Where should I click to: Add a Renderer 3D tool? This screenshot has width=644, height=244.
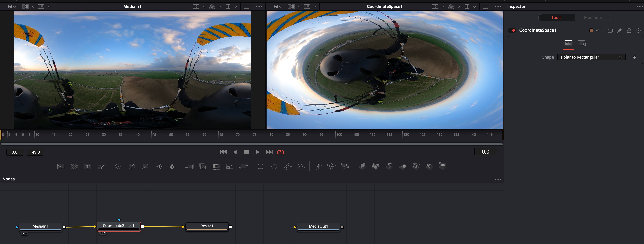pyautogui.click(x=443, y=166)
